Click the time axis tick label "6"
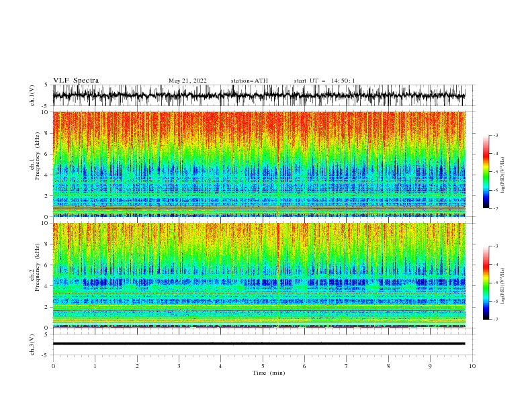 click(304, 366)
